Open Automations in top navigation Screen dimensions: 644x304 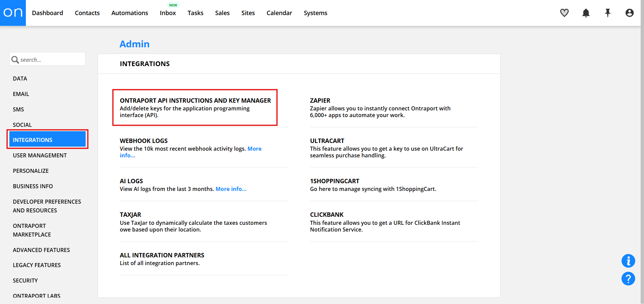(130, 13)
